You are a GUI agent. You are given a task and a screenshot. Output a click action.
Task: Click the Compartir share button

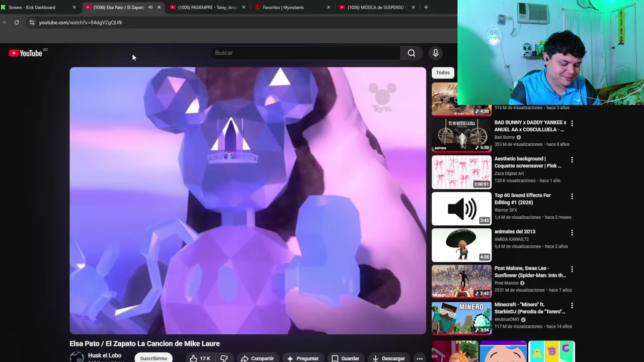click(x=257, y=358)
